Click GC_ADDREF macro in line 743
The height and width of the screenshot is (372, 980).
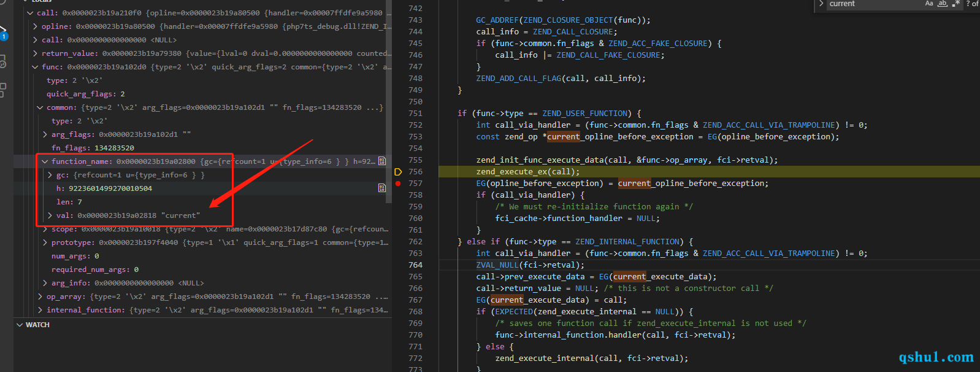point(497,20)
